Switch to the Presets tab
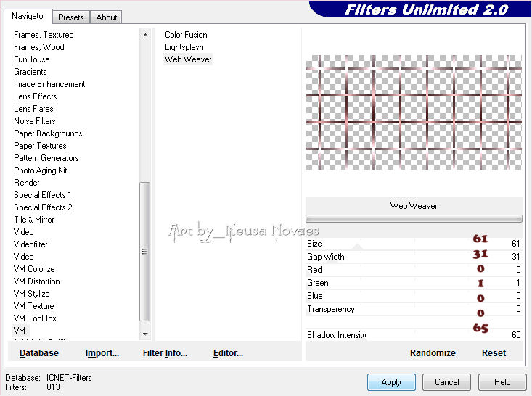Screen dimensions: 532x396 70,17
